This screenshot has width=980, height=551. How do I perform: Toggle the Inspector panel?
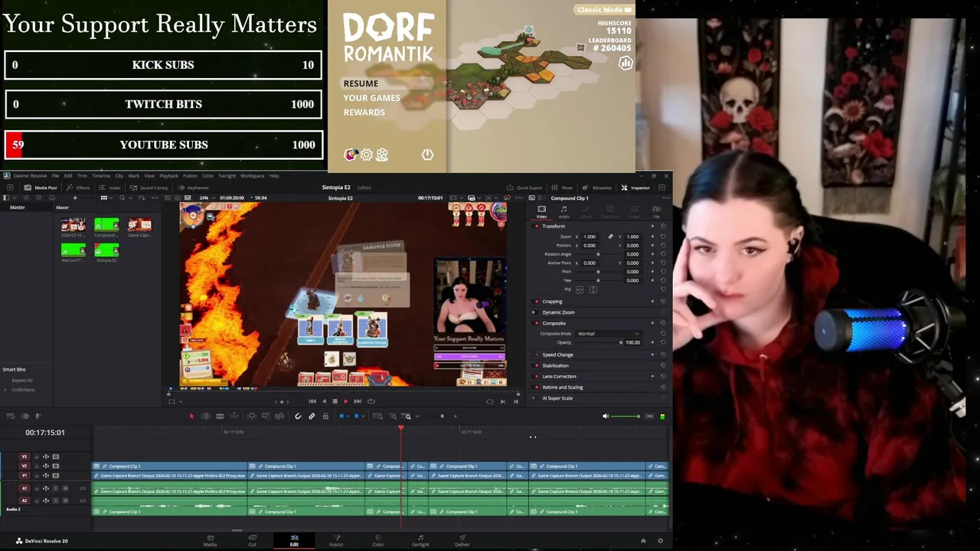point(635,187)
